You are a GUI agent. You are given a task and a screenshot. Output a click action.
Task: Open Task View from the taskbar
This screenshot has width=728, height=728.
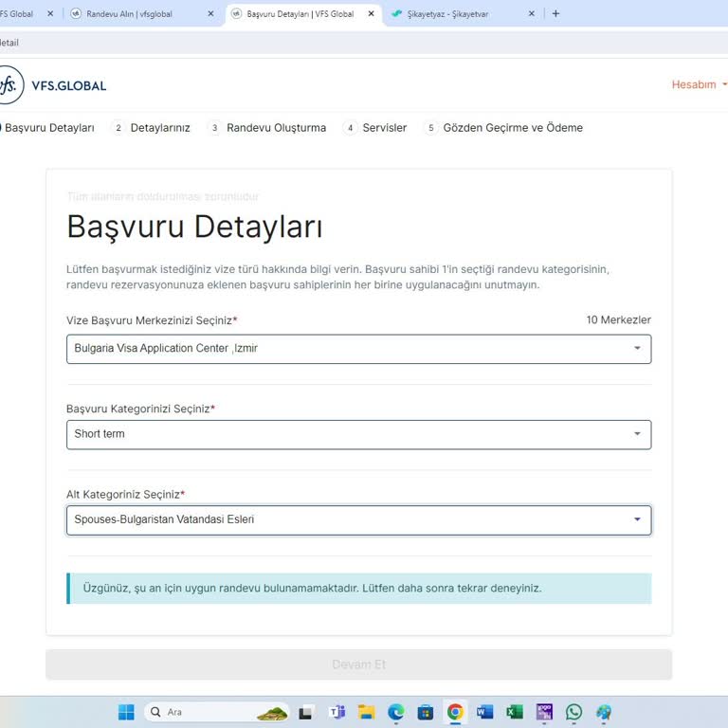coord(305,712)
